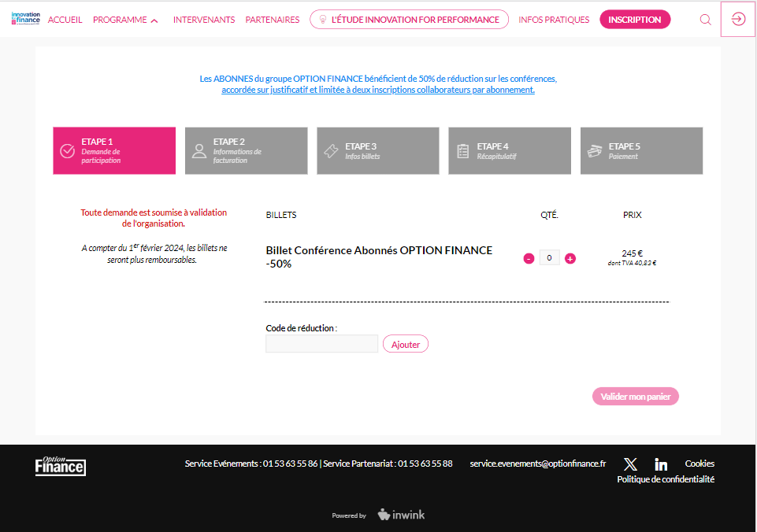Open PARTENAIRES menu item
757x532 pixels.
click(x=273, y=20)
